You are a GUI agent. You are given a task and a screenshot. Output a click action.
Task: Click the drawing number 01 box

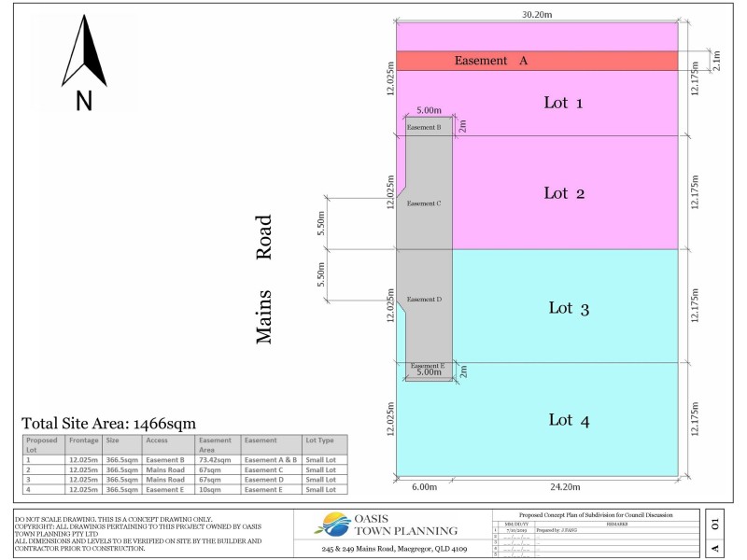click(x=714, y=525)
